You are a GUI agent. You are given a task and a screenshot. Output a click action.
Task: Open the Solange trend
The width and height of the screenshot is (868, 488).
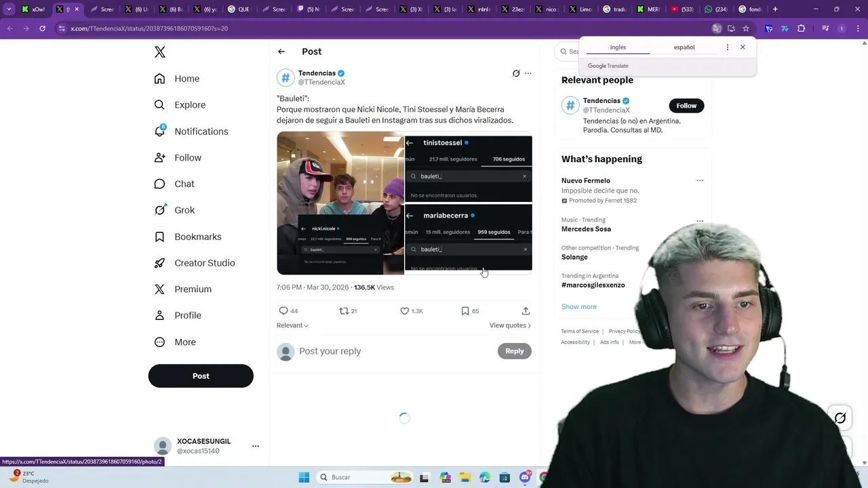pos(574,257)
